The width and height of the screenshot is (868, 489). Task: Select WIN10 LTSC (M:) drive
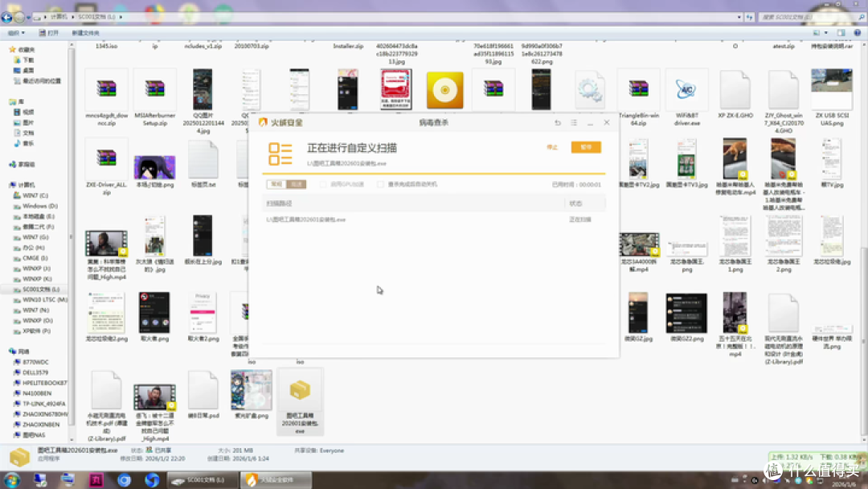coord(40,300)
